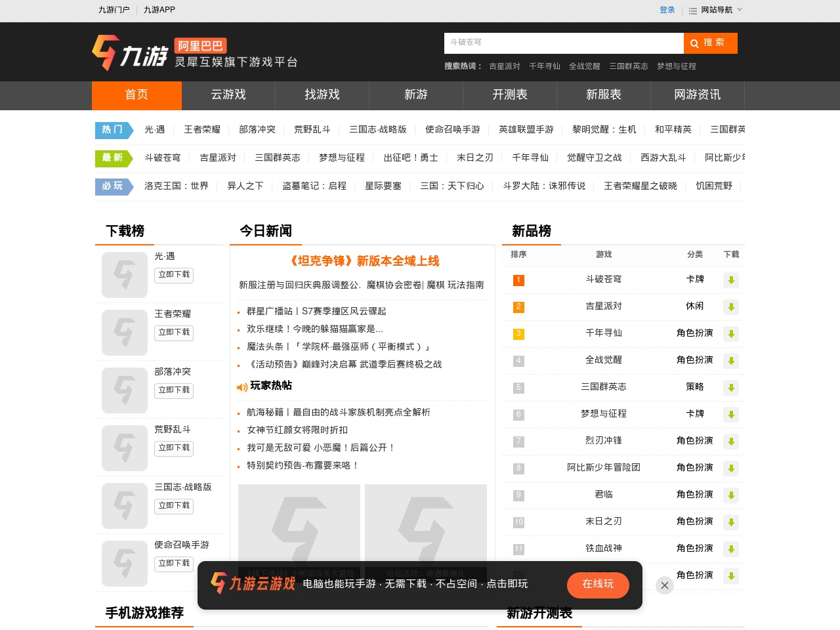
Task: Click the hot search term 吉星派对
Action: coord(505,66)
